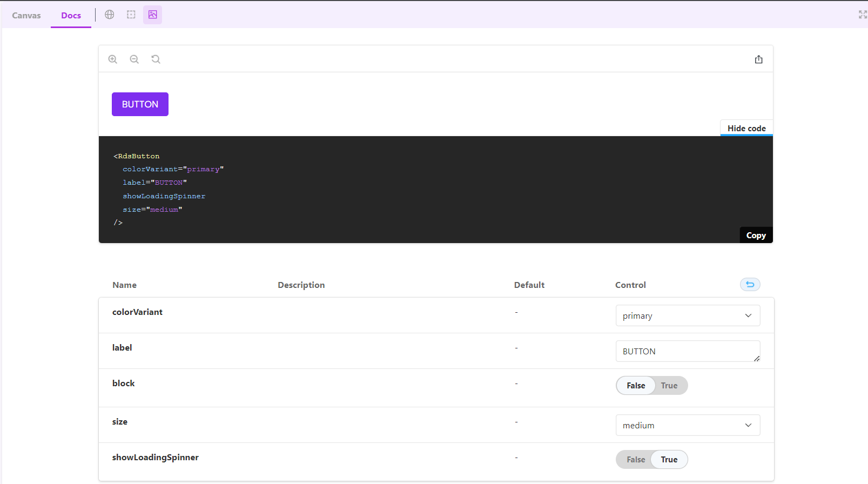Reset controls with the undo icon

click(x=750, y=285)
